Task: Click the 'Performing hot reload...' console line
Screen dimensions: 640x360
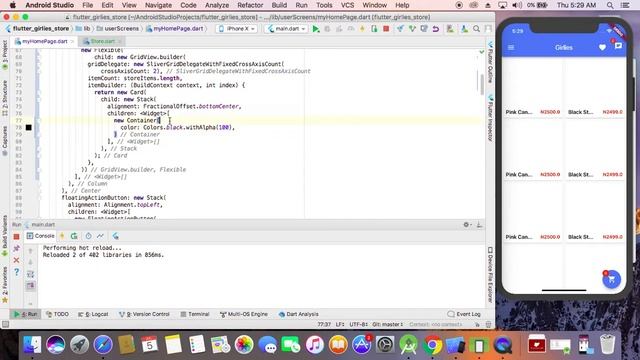Action: [82, 248]
